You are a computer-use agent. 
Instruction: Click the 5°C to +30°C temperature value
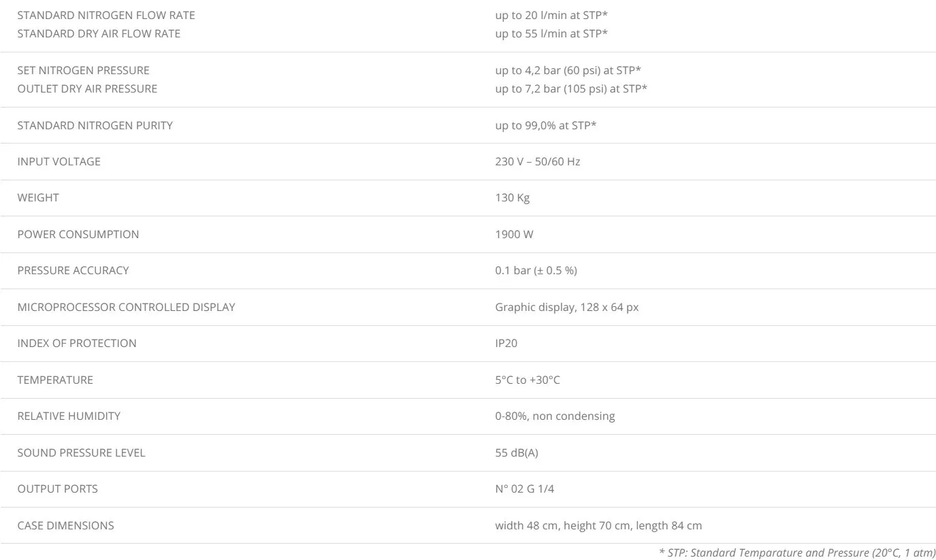[x=527, y=380]
